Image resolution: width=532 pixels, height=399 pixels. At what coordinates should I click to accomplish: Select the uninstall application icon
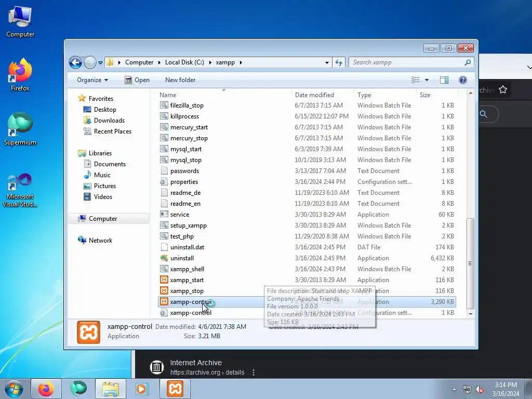(x=164, y=258)
